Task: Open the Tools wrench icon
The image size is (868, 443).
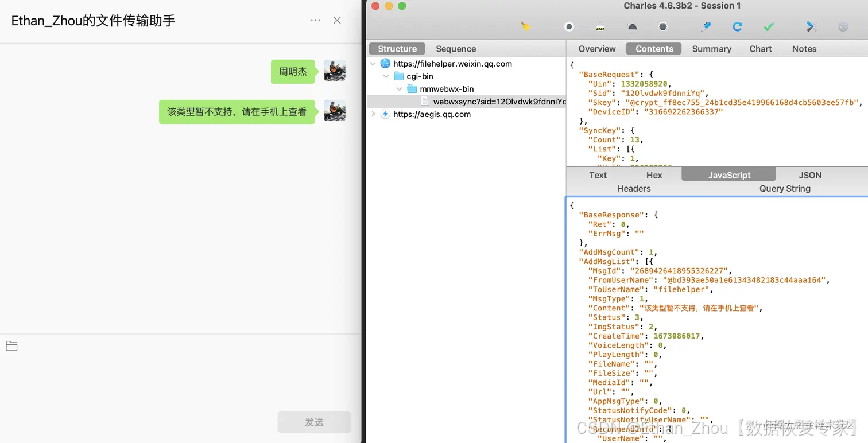Action: pos(812,26)
